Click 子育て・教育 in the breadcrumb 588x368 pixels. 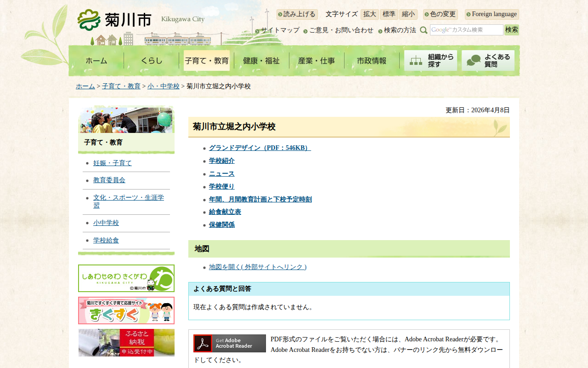[x=121, y=86]
